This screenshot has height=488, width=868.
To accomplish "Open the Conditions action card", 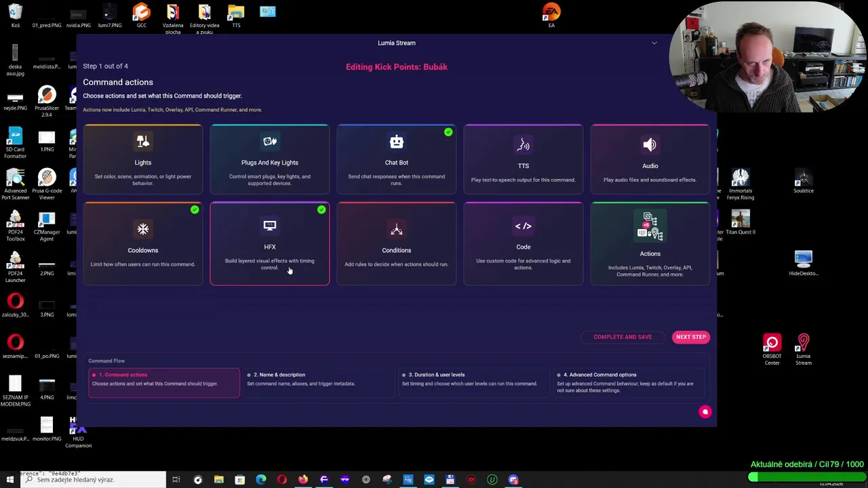I will 396,243.
